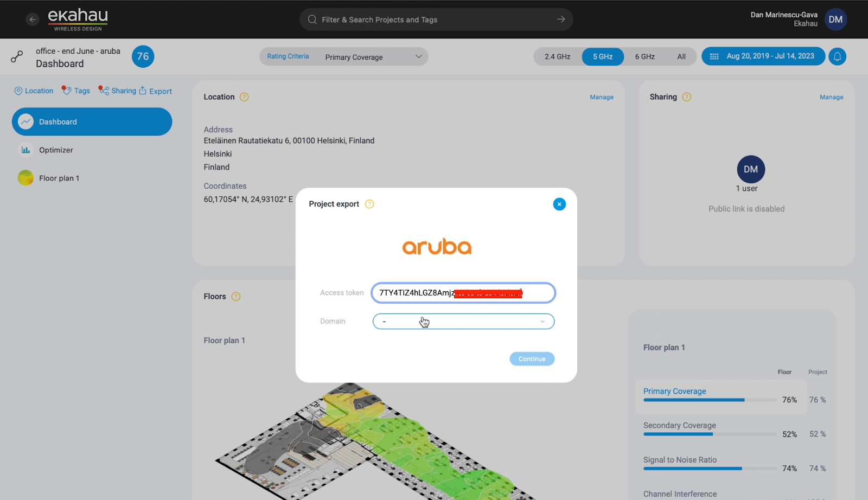Click Manage in Sharing card
Screen dimensions: 868x500
(x=831, y=97)
